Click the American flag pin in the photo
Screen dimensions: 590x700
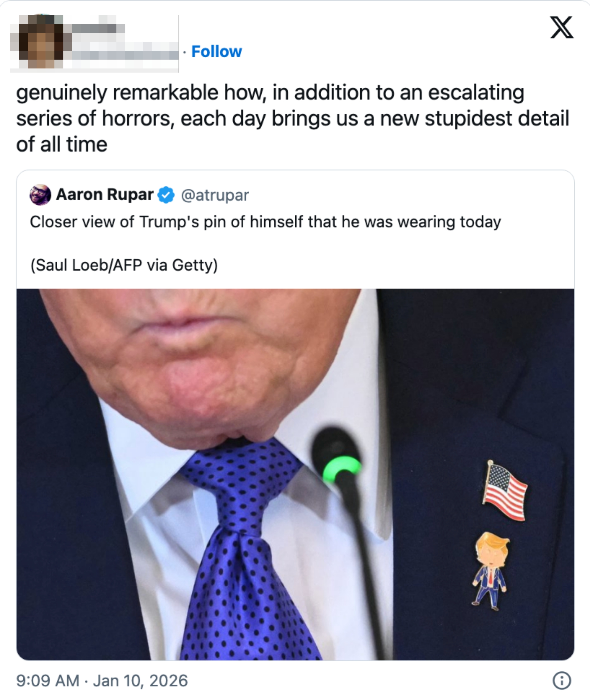pyautogui.click(x=505, y=490)
